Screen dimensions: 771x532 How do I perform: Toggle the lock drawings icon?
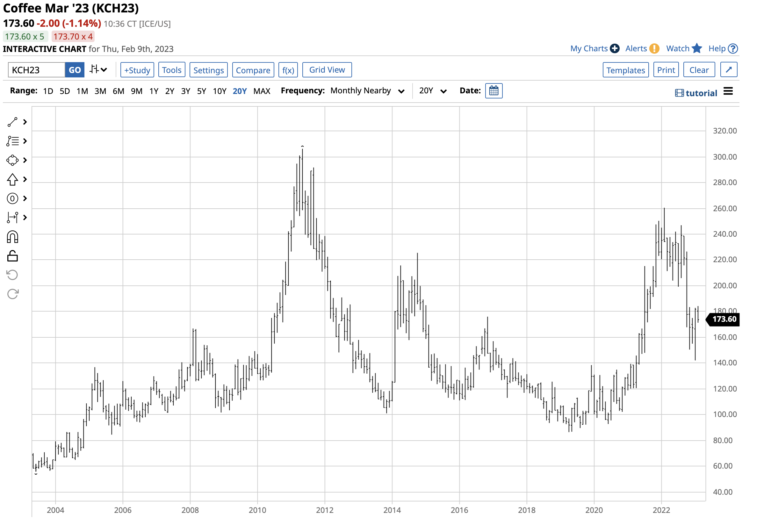point(12,256)
